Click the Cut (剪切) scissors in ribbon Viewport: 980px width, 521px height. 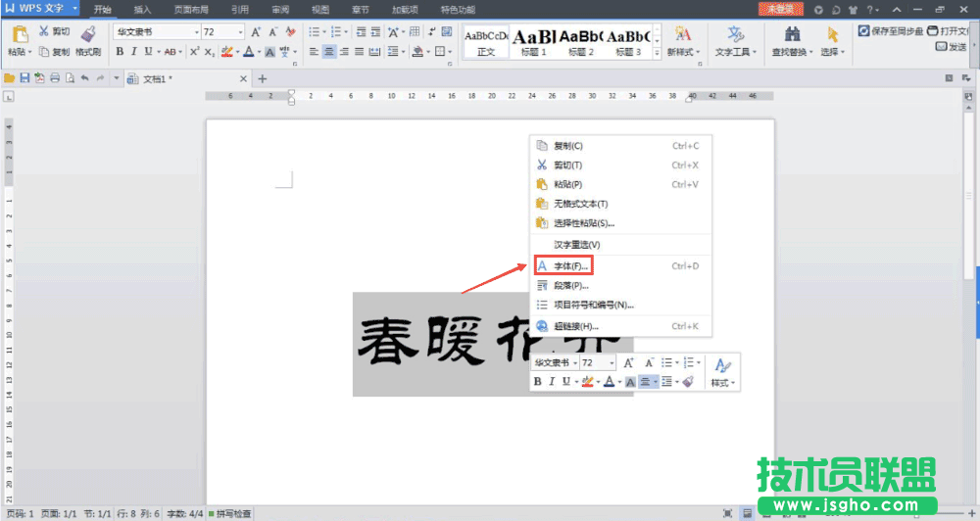coord(44,31)
